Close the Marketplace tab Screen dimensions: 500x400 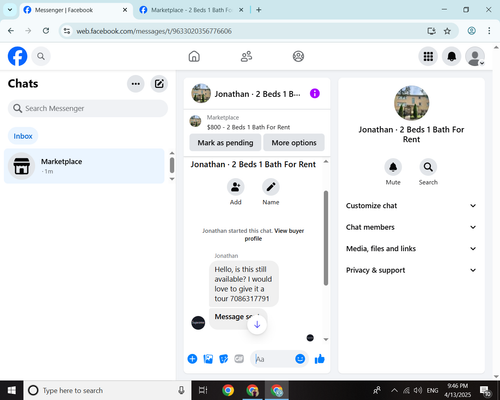[x=241, y=10]
